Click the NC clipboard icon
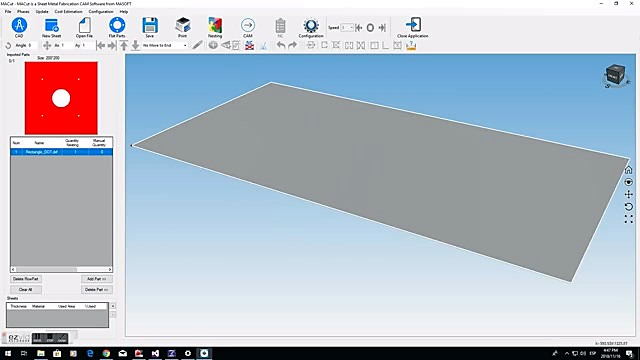640x360 pixels. click(280, 26)
